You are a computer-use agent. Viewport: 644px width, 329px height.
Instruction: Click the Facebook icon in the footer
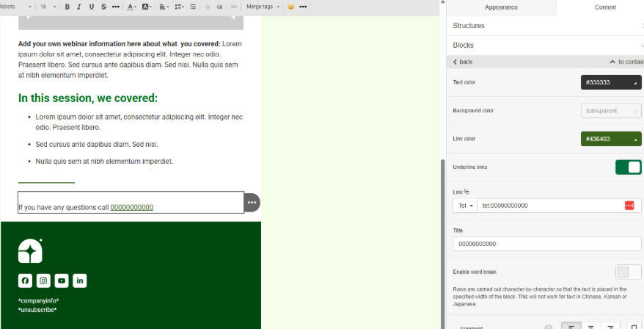coord(25,281)
